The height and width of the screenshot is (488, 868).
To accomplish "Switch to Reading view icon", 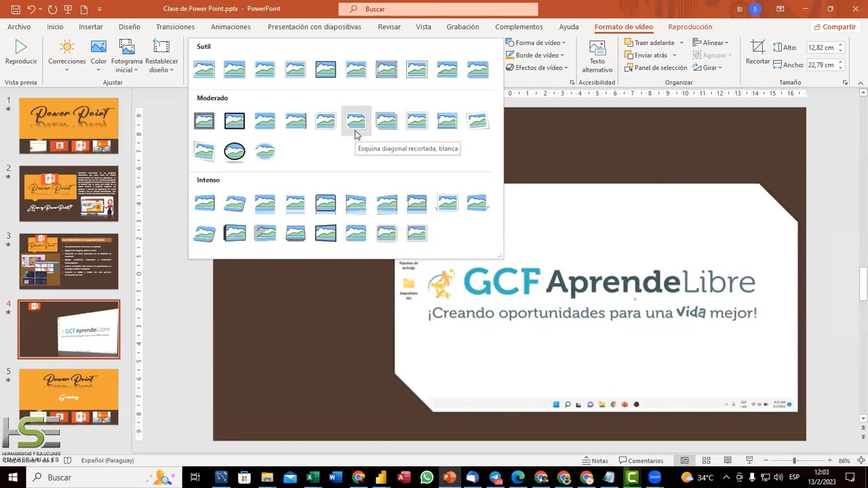I will coord(728,460).
